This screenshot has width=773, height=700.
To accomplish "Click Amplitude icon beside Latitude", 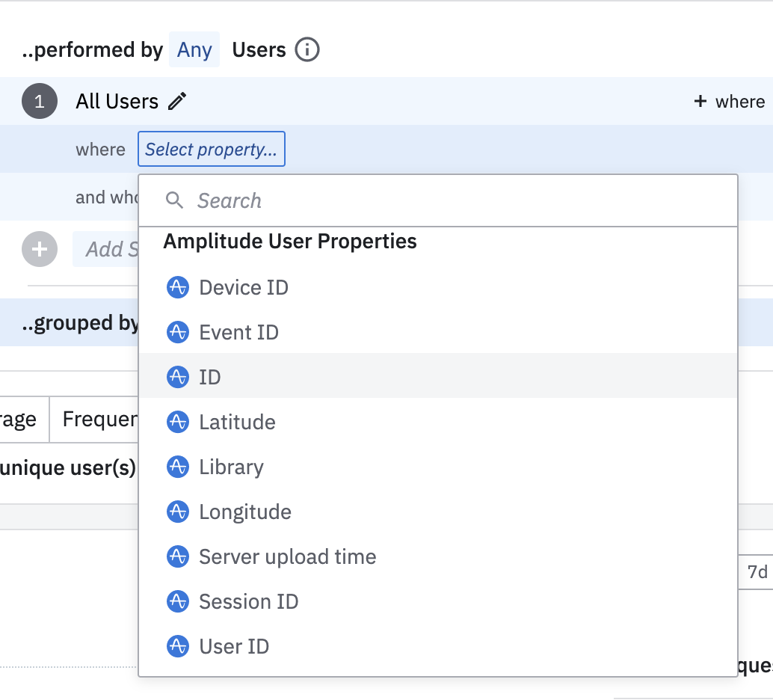I will coord(177,422).
